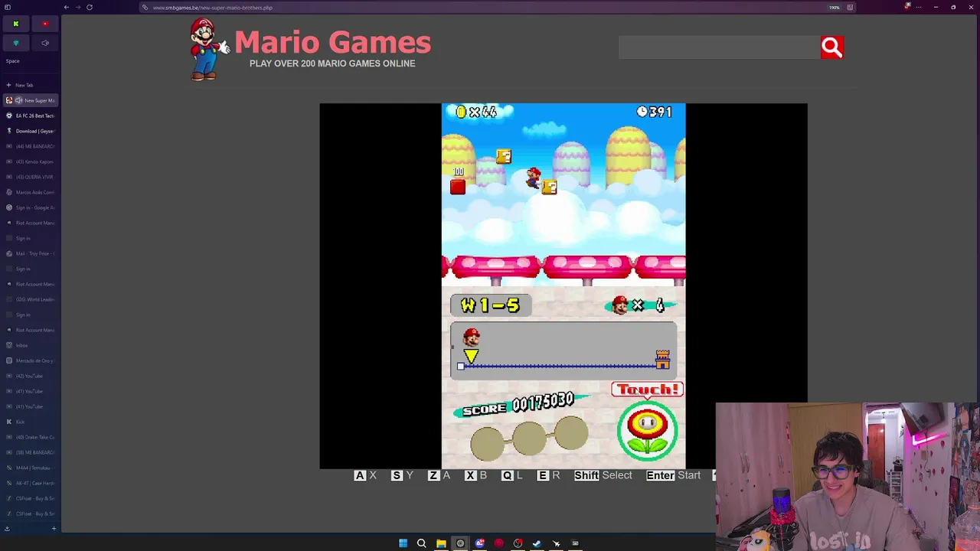Open File Explorer from taskbar

click(441, 543)
